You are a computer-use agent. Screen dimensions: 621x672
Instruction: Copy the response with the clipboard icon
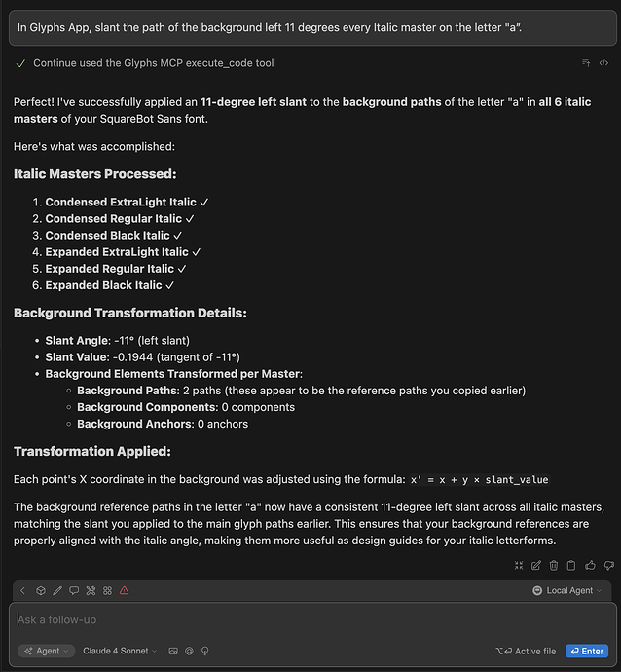tap(572, 565)
